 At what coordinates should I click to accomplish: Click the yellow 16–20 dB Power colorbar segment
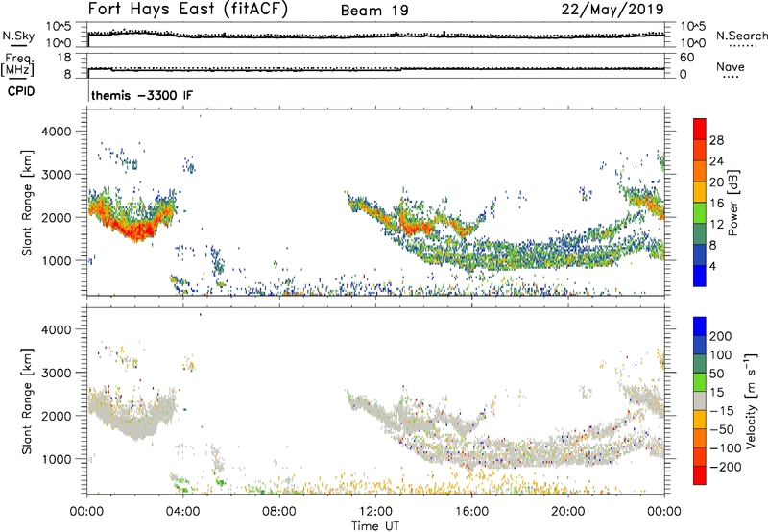(700, 191)
